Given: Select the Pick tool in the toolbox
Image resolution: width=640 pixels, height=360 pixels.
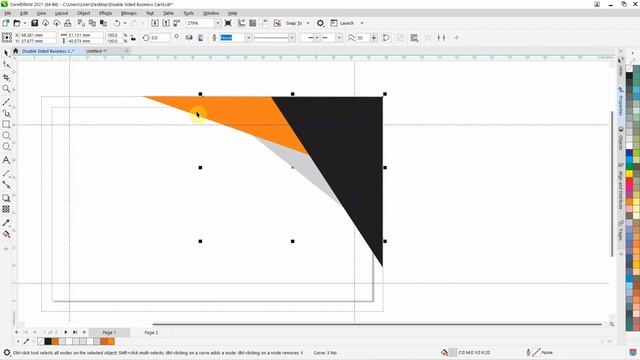Looking at the screenshot, I should (6, 53).
